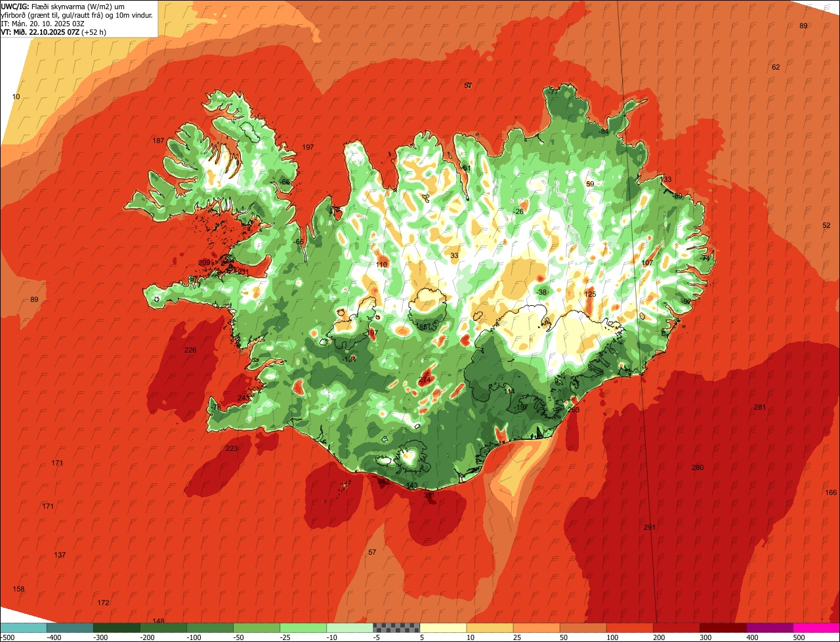Click the legend swatch between -100 and -50
Viewport: 840px width, 642px height.
[x=210, y=628]
